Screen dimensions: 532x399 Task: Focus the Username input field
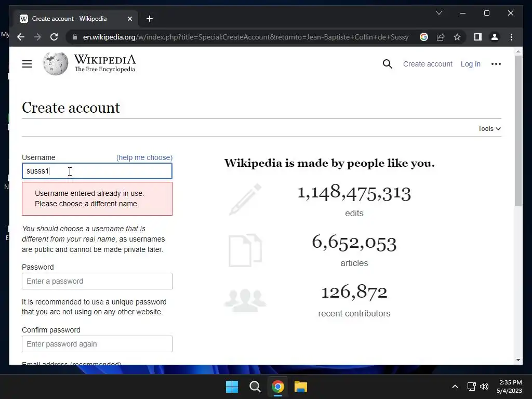pyautogui.click(x=97, y=171)
